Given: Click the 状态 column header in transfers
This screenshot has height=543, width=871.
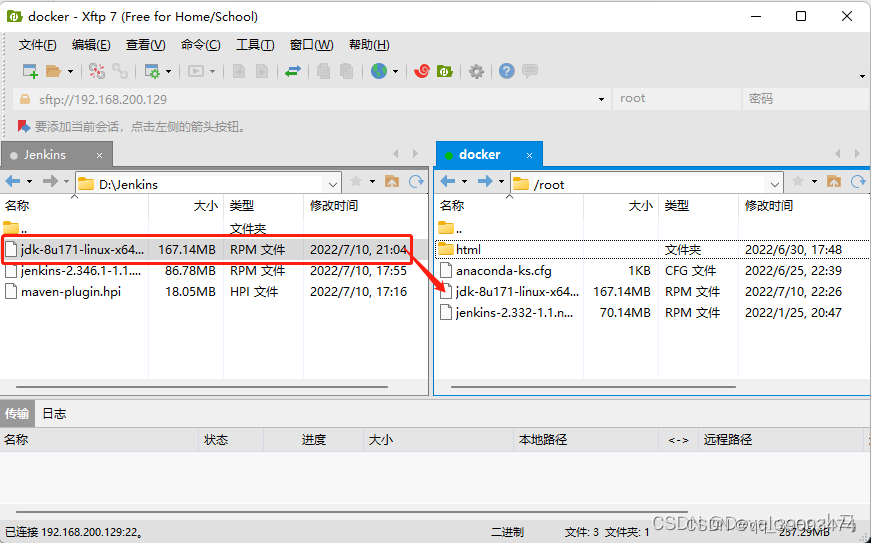Looking at the screenshot, I should pos(231,440).
